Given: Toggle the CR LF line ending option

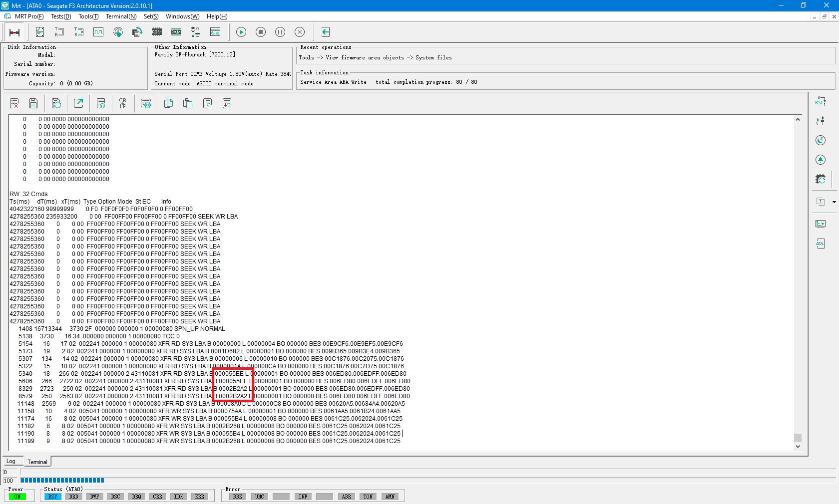Looking at the screenshot, I should [123, 103].
